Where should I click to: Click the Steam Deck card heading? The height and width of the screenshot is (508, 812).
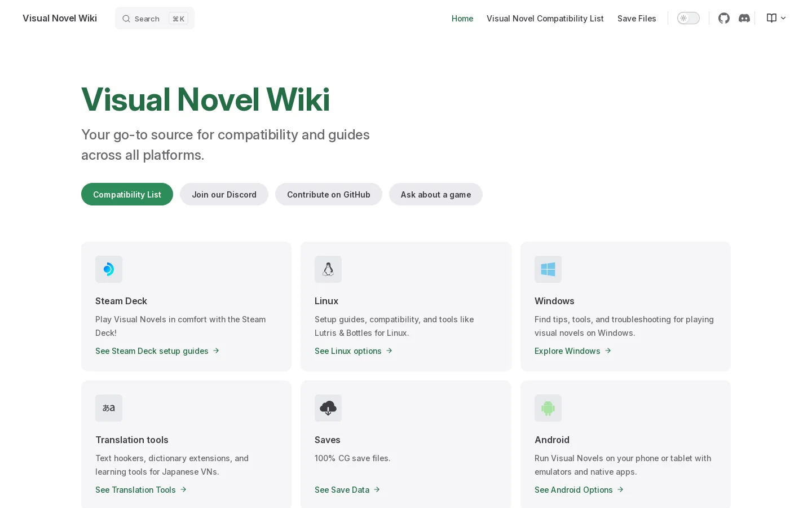coord(121,301)
